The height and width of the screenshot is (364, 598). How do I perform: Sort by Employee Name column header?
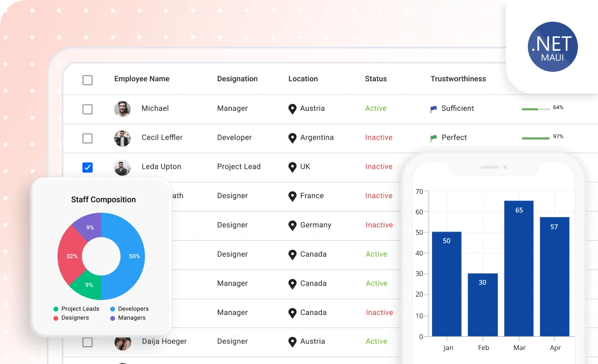pyautogui.click(x=141, y=79)
